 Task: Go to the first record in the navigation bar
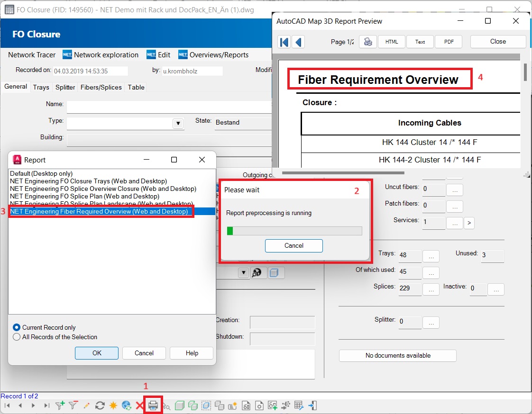7,405
